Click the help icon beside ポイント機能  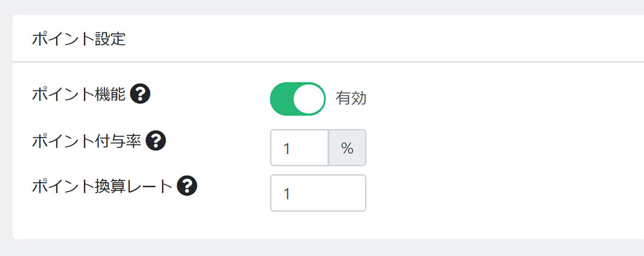coord(140,95)
